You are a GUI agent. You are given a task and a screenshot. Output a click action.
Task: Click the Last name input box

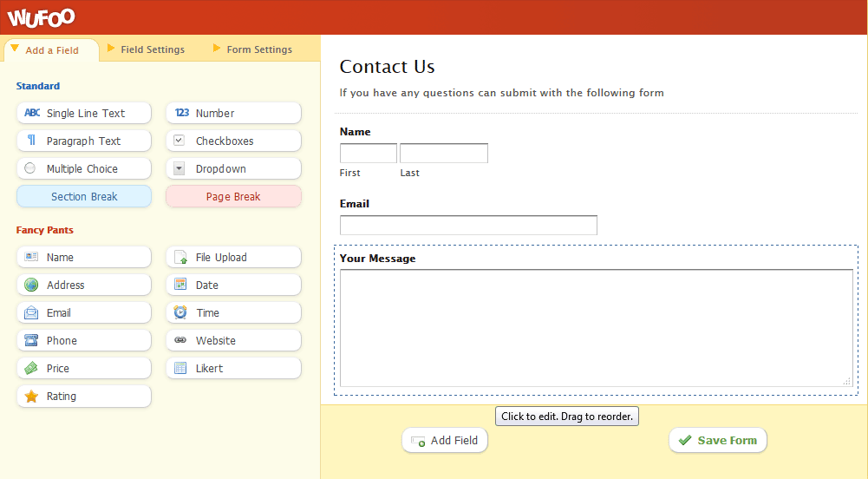click(444, 153)
